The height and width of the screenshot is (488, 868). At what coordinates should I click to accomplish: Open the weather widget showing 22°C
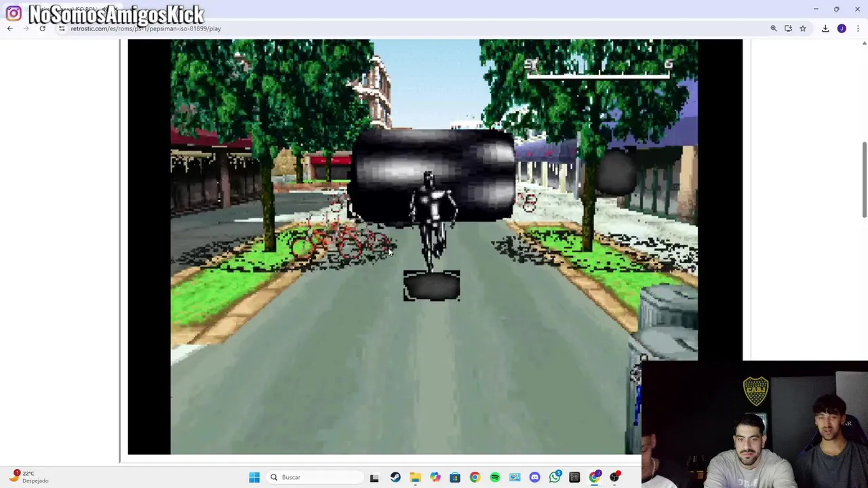(28, 476)
